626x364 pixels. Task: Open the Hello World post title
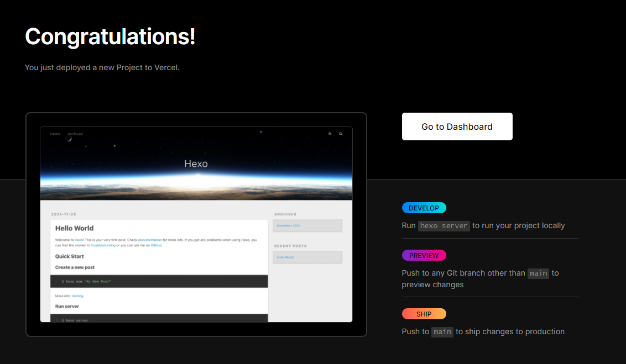tap(74, 228)
